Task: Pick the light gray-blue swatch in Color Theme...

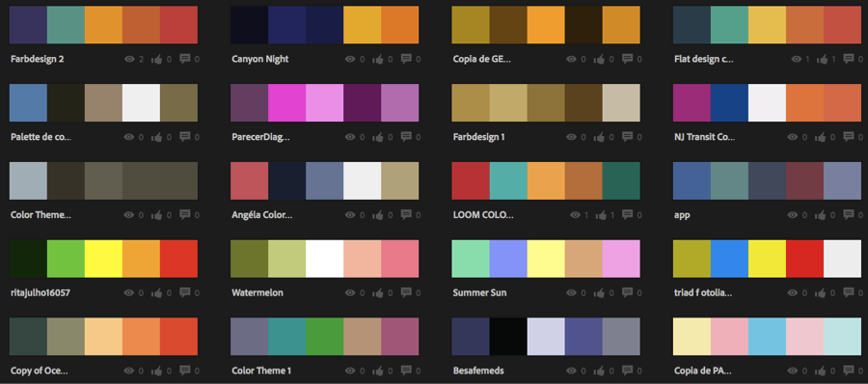Action: 28,180
